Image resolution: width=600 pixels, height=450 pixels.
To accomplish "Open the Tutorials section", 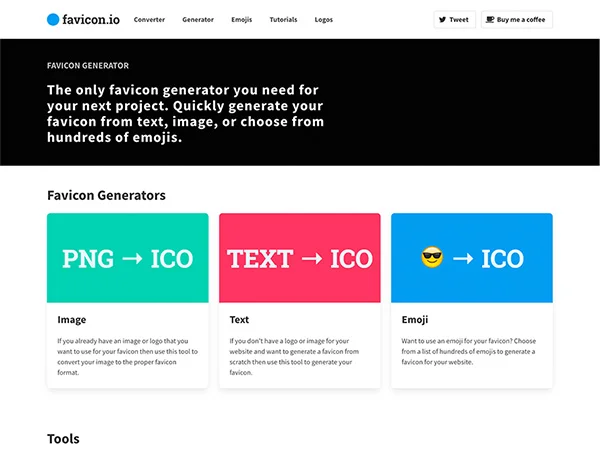I will 283,19.
